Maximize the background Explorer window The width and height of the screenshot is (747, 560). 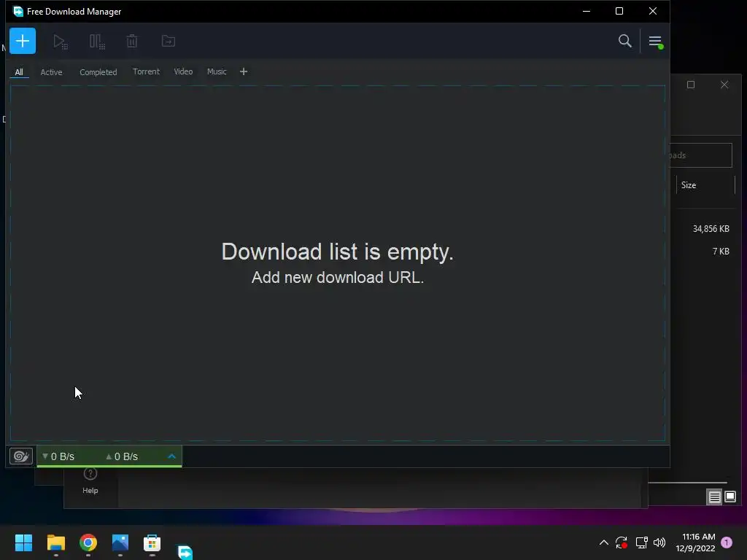[x=691, y=85]
